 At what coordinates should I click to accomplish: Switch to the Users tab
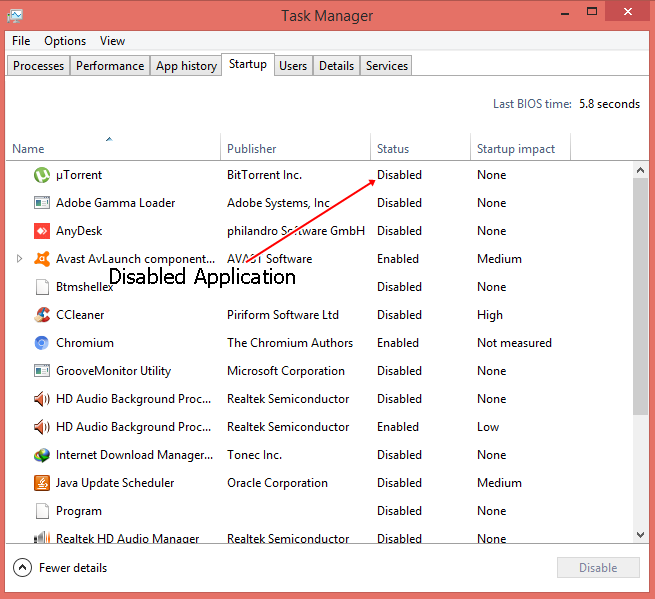[x=293, y=66]
